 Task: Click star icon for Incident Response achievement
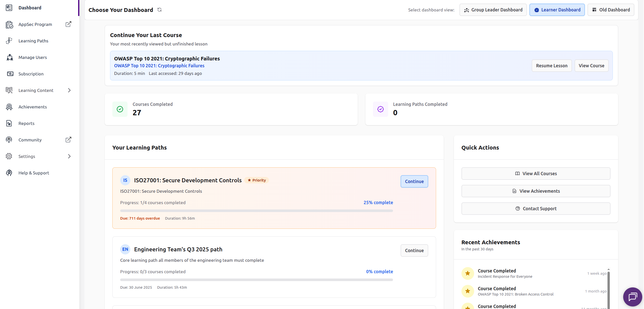click(468, 273)
